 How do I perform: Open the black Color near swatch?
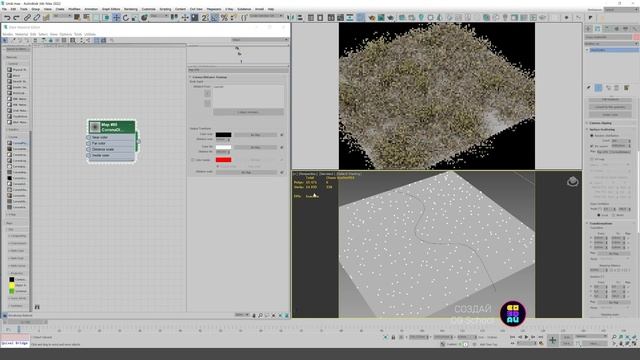pos(223,135)
